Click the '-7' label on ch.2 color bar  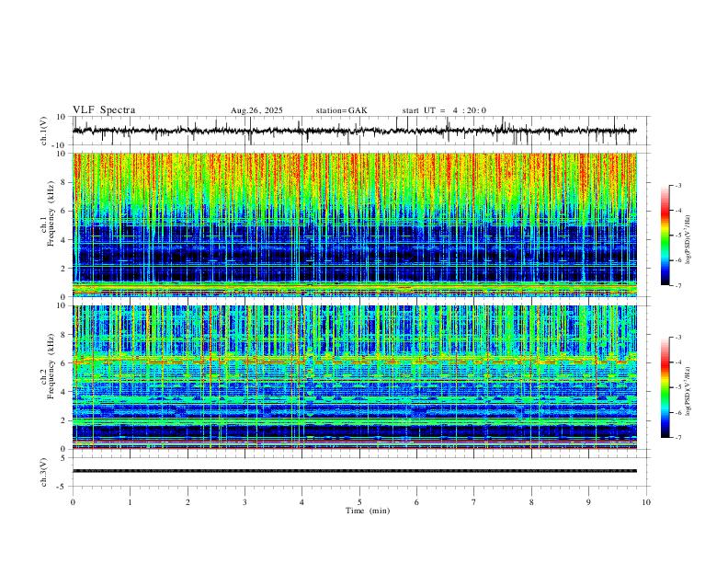click(x=677, y=438)
